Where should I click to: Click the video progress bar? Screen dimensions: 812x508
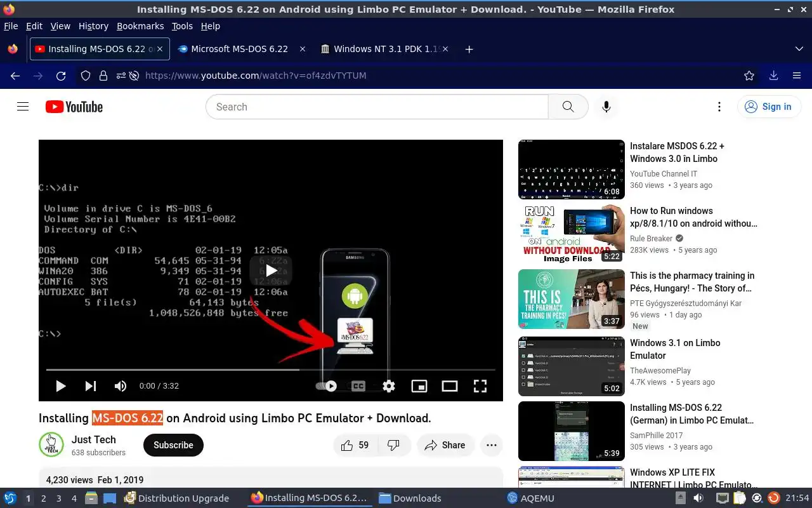coord(271,370)
